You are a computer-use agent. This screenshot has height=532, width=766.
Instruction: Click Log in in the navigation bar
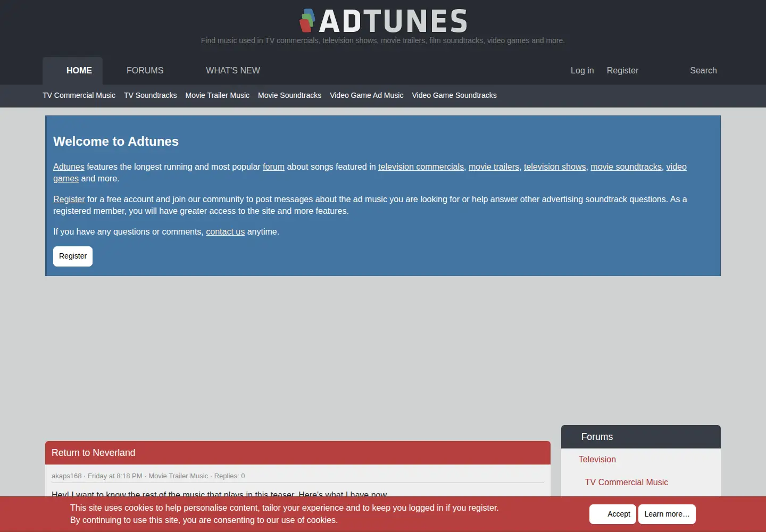pos(582,71)
